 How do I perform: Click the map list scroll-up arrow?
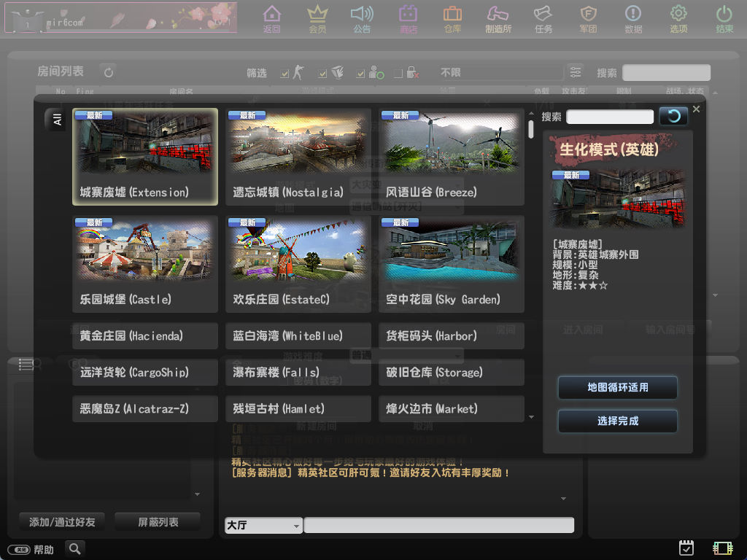[x=531, y=113]
